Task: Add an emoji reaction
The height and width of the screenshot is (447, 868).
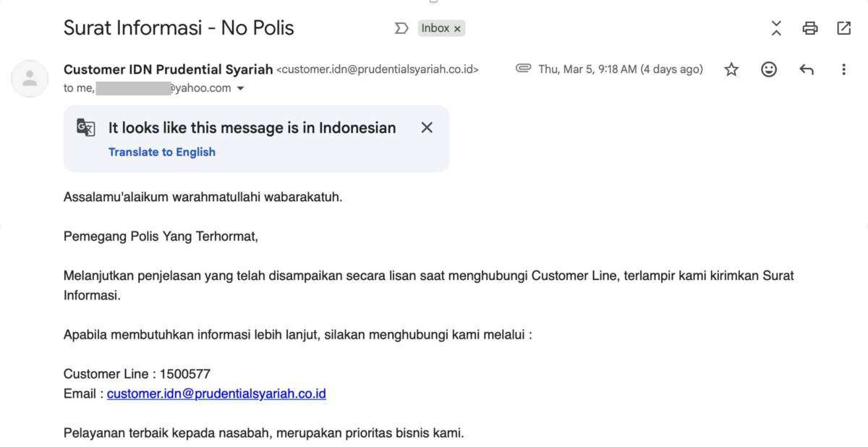Action: pos(769,69)
